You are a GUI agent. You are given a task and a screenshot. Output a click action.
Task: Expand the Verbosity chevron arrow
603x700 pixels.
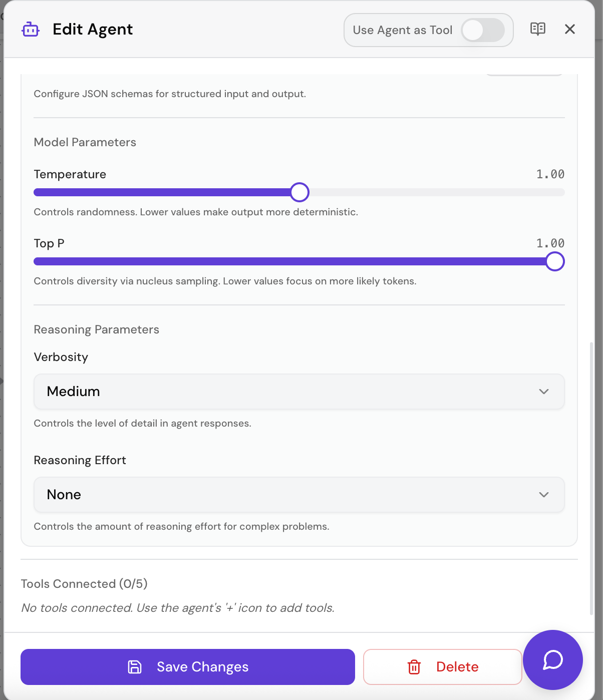tap(544, 392)
